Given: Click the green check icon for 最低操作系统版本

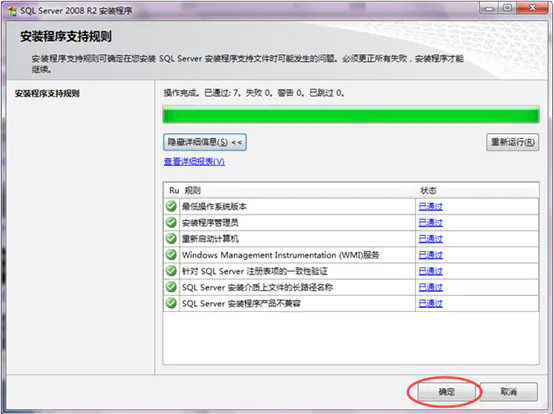Looking at the screenshot, I should point(171,206).
